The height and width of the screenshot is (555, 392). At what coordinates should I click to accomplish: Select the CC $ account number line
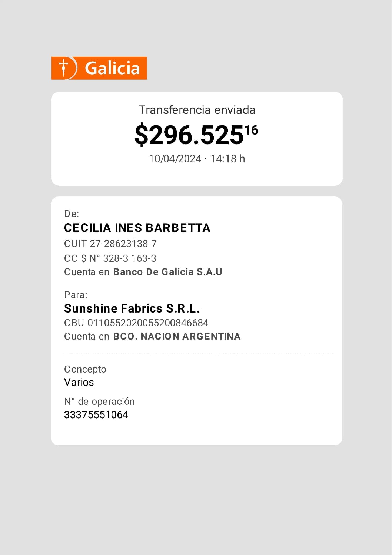click(x=110, y=258)
